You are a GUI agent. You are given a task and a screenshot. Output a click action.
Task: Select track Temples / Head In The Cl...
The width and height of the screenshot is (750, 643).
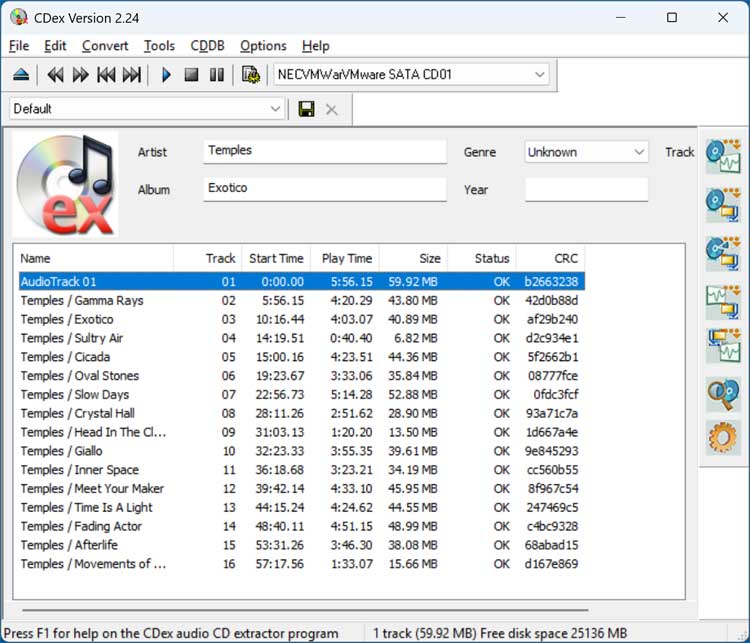click(302, 432)
